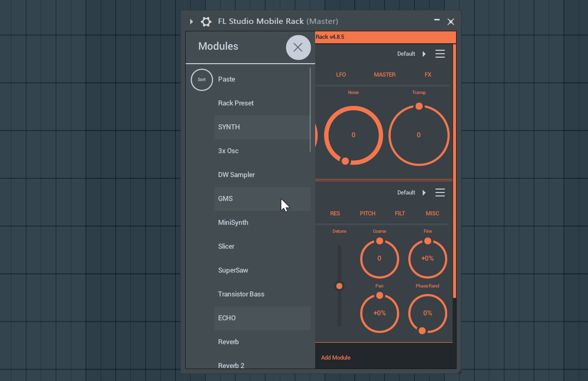Switch to the LFO tab
Image resolution: width=588 pixels, height=381 pixels.
pos(341,75)
